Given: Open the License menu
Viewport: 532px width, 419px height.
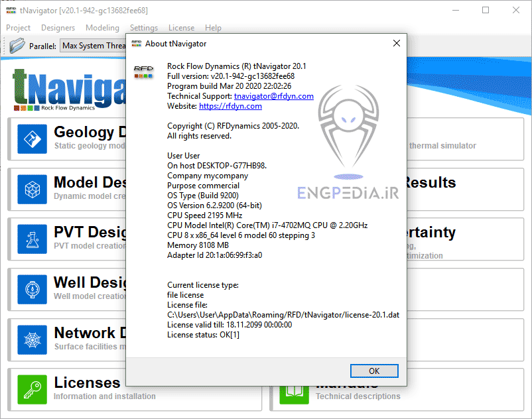Looking at the screenshot, I should coord(181,28).
